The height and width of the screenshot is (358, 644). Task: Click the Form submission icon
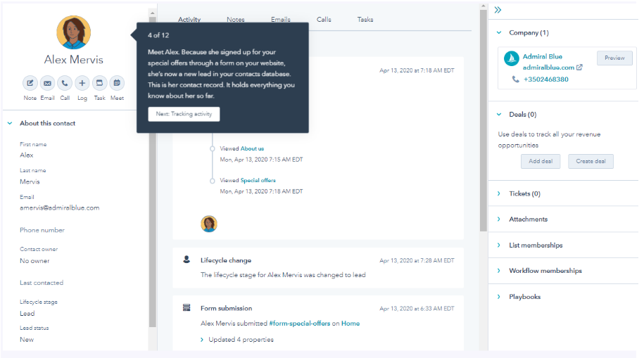coord(187,307)
